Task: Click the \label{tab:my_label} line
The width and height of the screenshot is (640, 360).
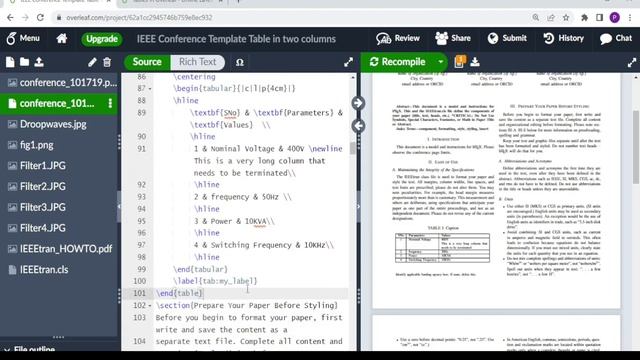Action: pyautogui.click(x=215, y=281)
